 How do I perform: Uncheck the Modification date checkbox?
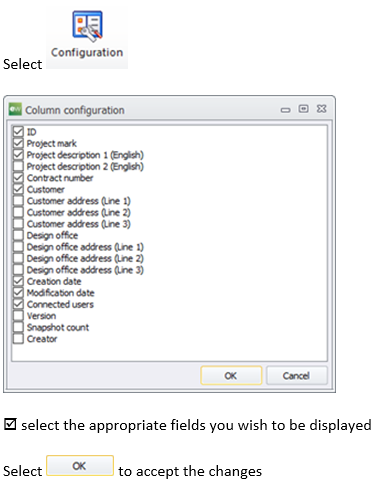pyautogui.click(x=18, y=292)
